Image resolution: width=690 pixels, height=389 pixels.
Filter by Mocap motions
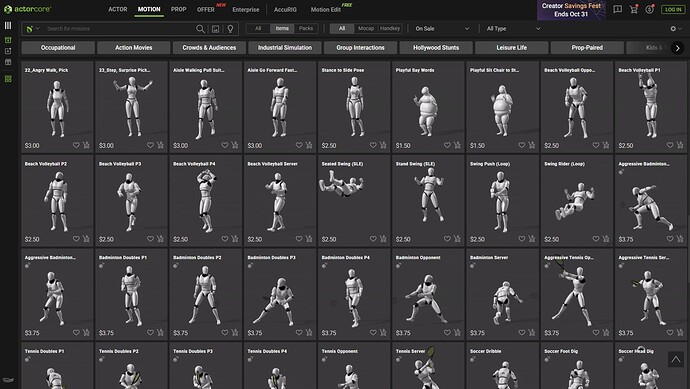(x=366, y=29)
